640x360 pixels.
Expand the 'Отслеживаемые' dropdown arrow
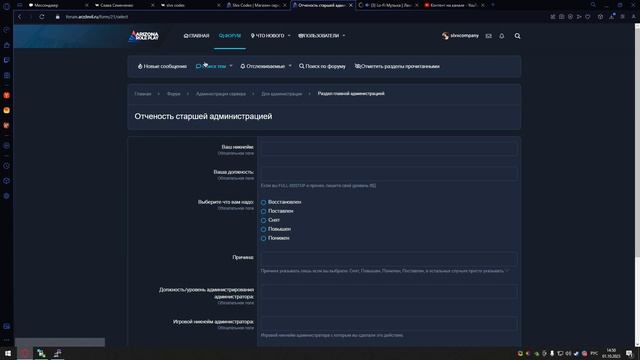coord(290,66)
